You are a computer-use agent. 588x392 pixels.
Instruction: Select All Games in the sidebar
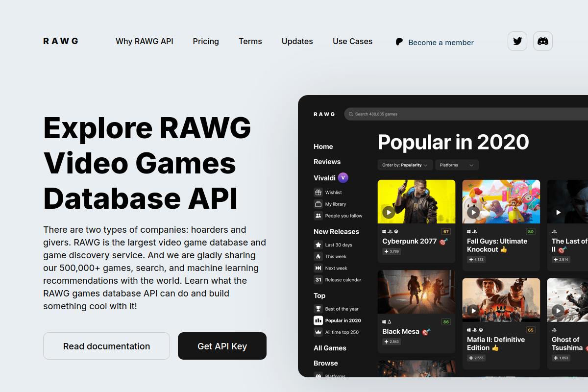pyautogui.click(x=330, y=348)
